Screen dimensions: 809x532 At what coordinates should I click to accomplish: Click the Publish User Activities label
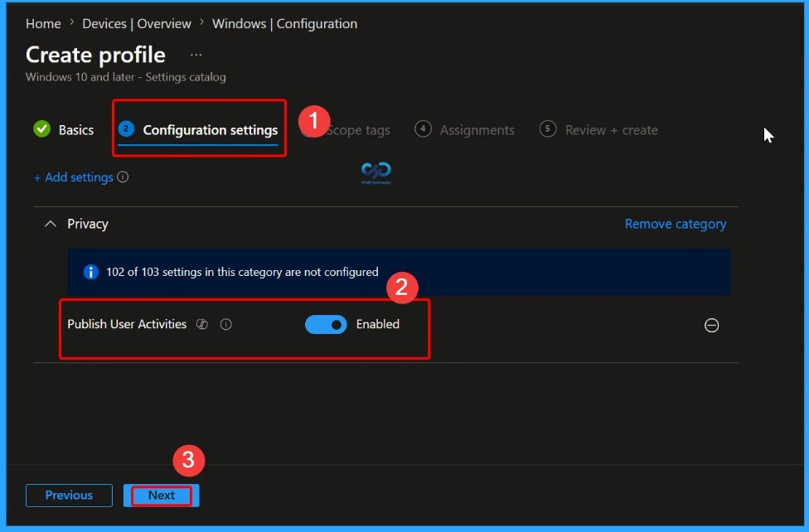[x=127, y=324]
